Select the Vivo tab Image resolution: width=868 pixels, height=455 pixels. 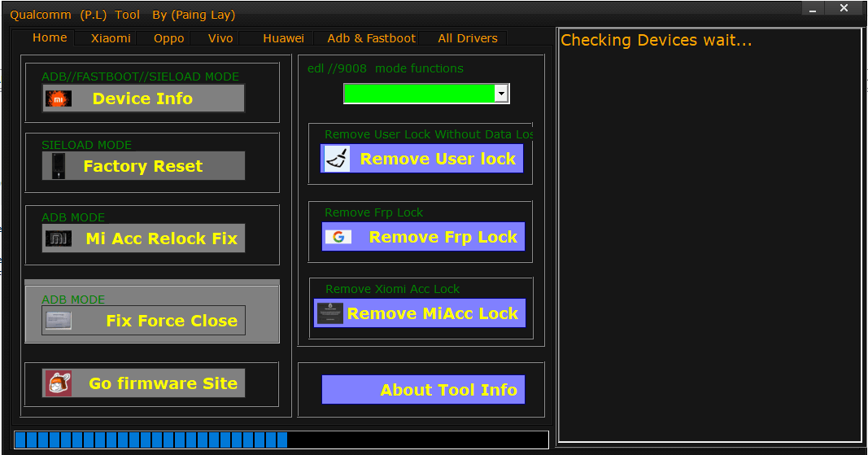click(220, 38)
